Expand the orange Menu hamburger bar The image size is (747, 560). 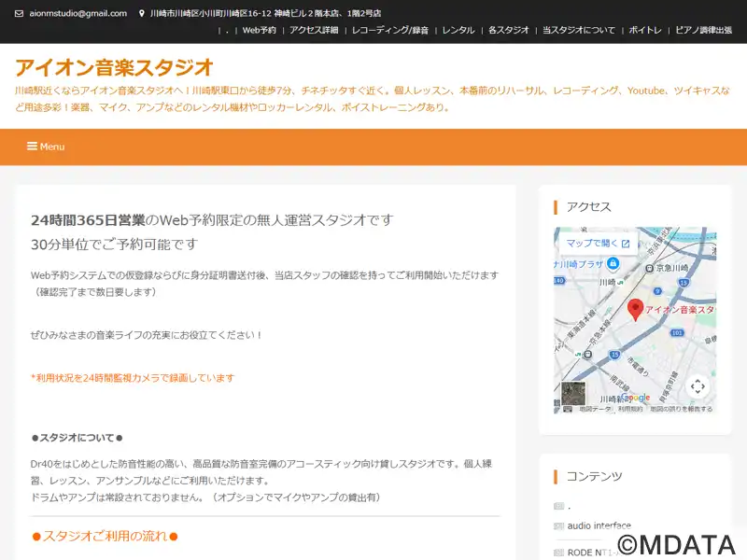[46, 147]
